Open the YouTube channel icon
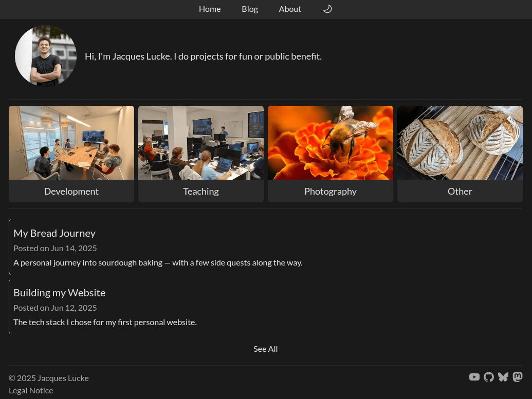The width and height of the screenshot is (532, 399). (x=474, y=377)
